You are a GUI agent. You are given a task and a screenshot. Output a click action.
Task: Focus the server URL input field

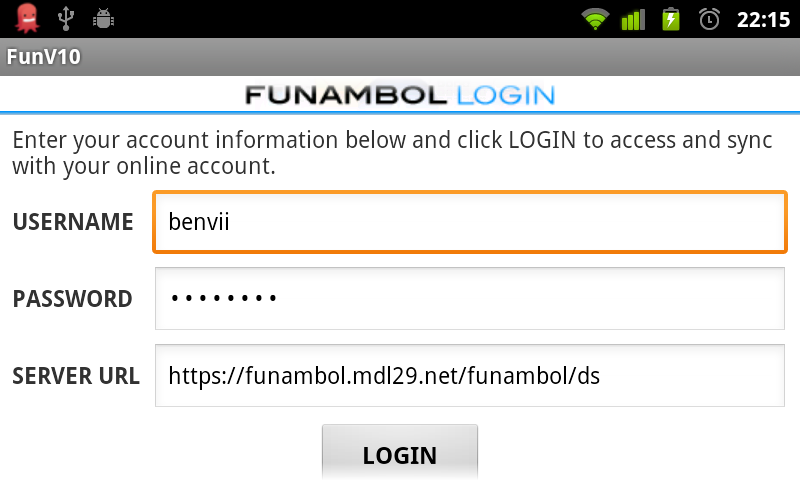tap(470, 375)
